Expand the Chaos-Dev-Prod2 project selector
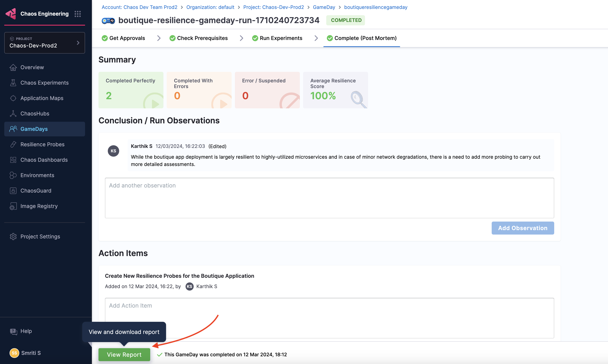Image resolution: width=608 pixels, height=364 pixels. point(45,43)
